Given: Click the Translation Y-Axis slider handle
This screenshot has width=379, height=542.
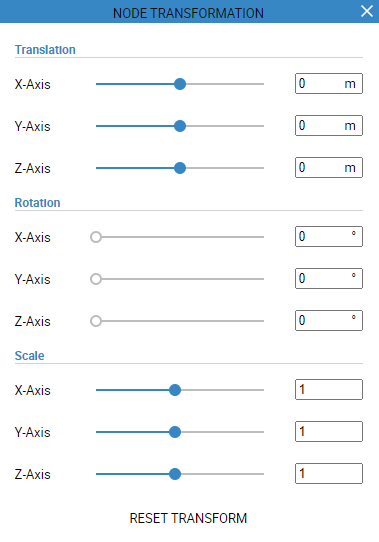Looking at the screenshot, I should (x=180, y=126).
